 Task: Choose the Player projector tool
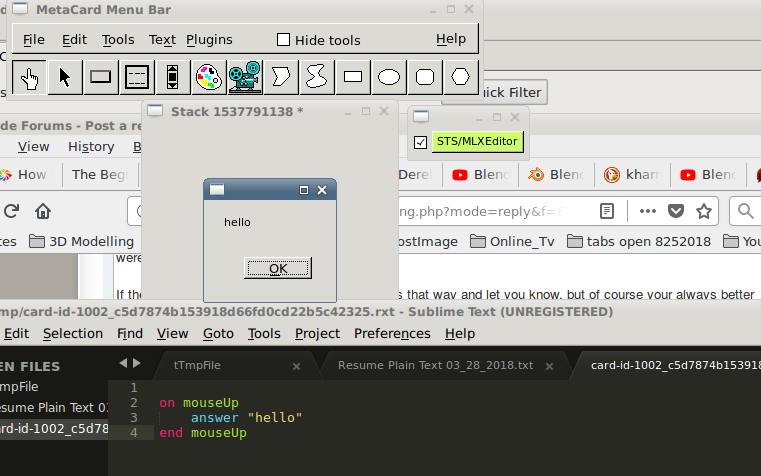coord(245,77)
